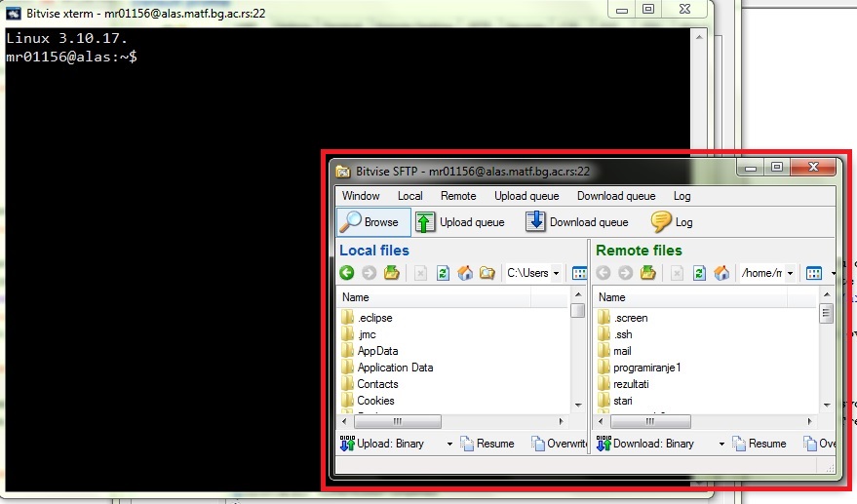Go up one folder in Local files
857x504 pixels.
(x=391, y=273)
